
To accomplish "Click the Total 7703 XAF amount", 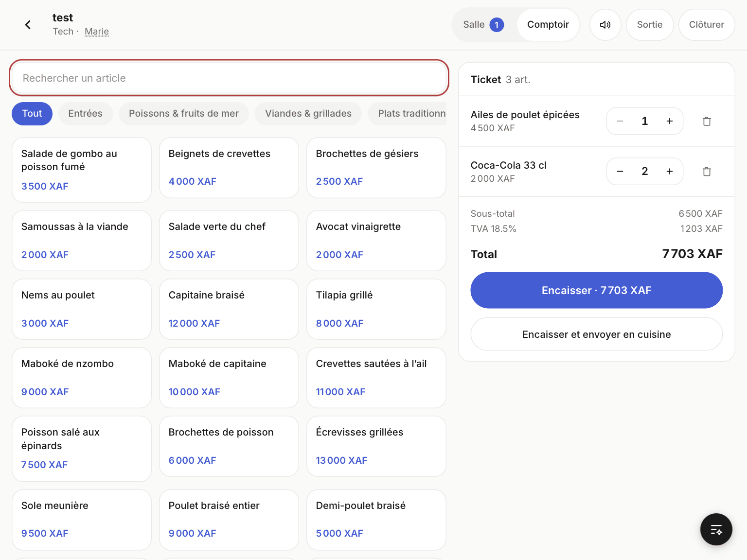I will point(692,254).
